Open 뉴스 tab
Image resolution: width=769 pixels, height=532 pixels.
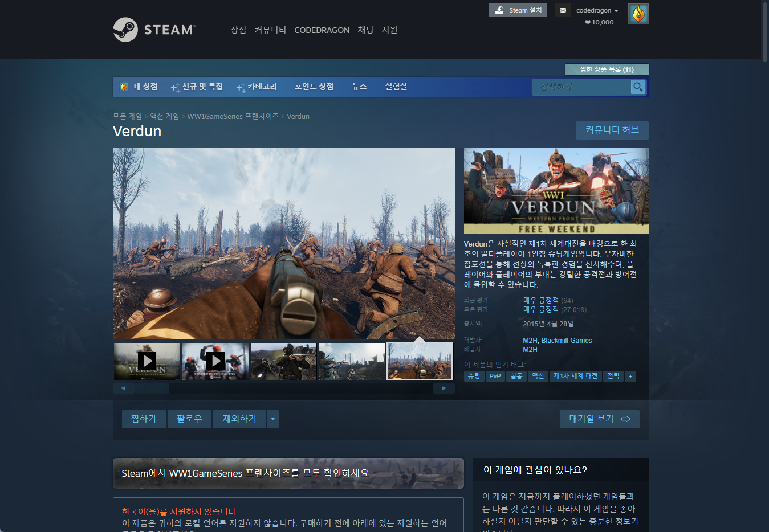coord(359,87)
